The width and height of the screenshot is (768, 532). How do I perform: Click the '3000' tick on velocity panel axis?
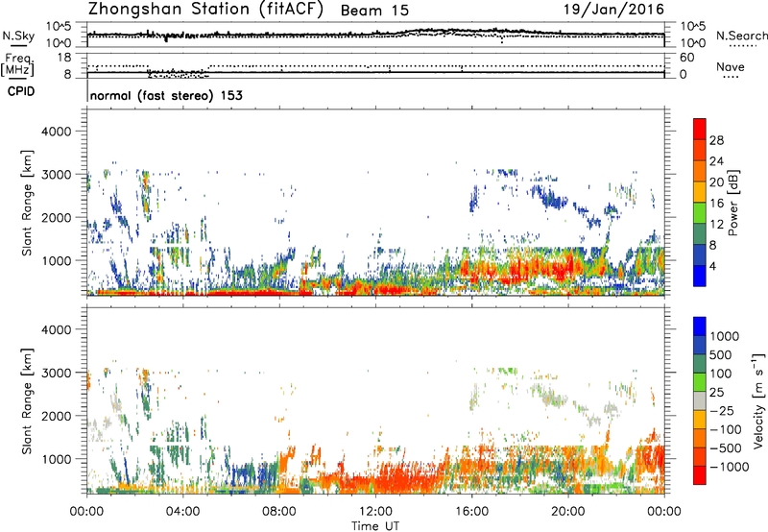click(56, 373)
